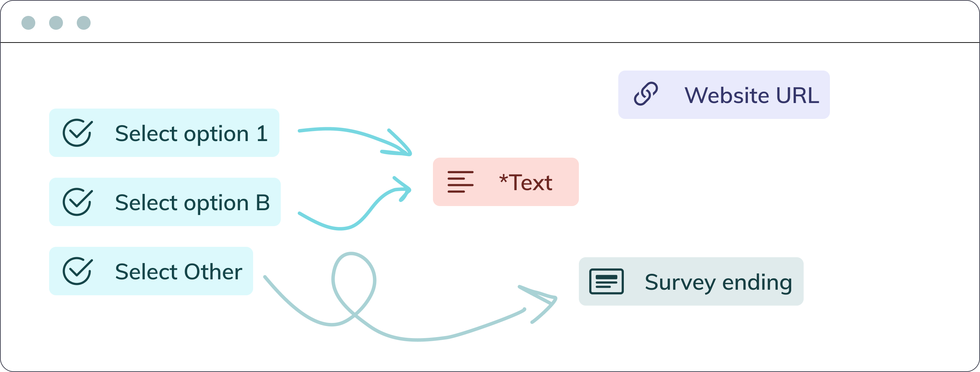Click the *Text label in the pink block
This screenshot has height=372, width=980.
(x=526, y=183)
